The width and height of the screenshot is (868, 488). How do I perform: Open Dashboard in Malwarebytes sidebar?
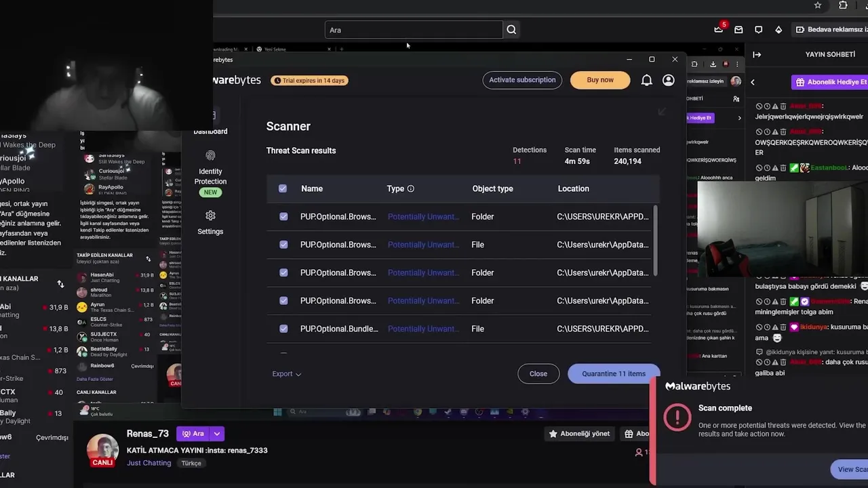(210, 131)
